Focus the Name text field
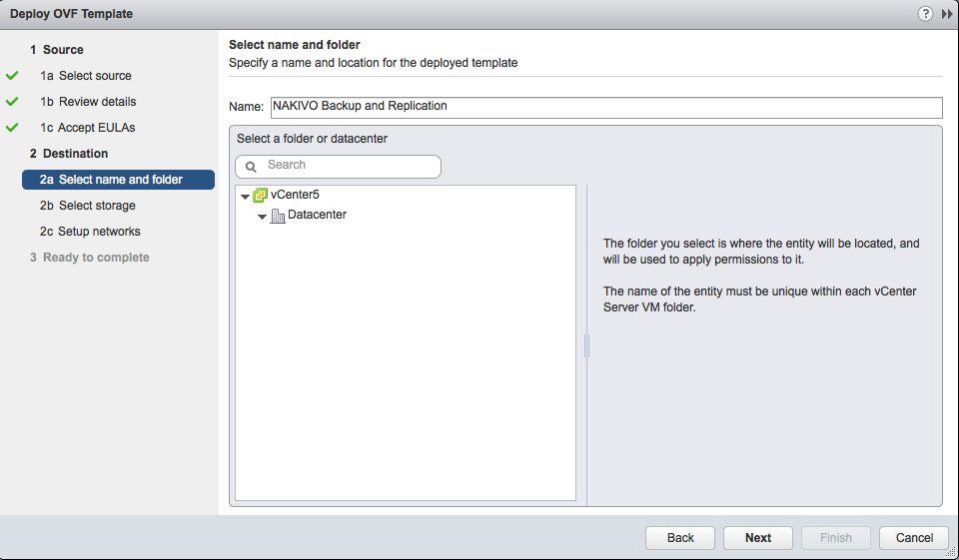Screen dimensions: 959x560 pyautogui.click(x=606, y=107)
